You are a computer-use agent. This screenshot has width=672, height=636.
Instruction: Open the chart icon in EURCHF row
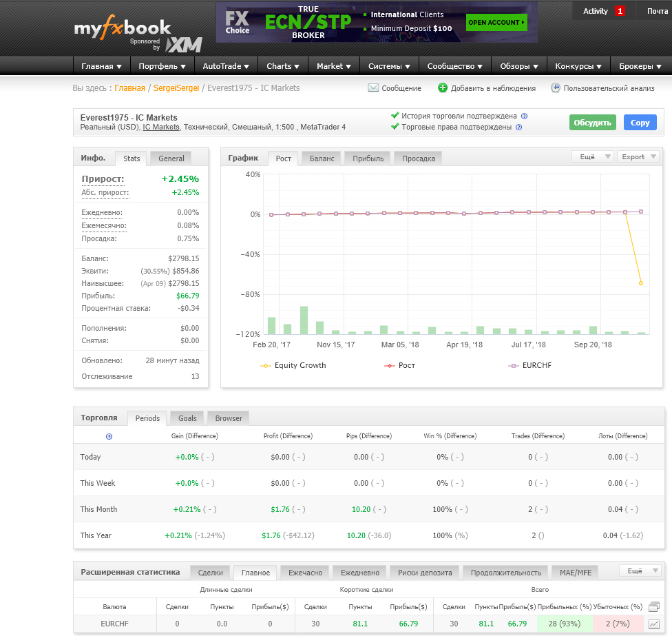654,624
